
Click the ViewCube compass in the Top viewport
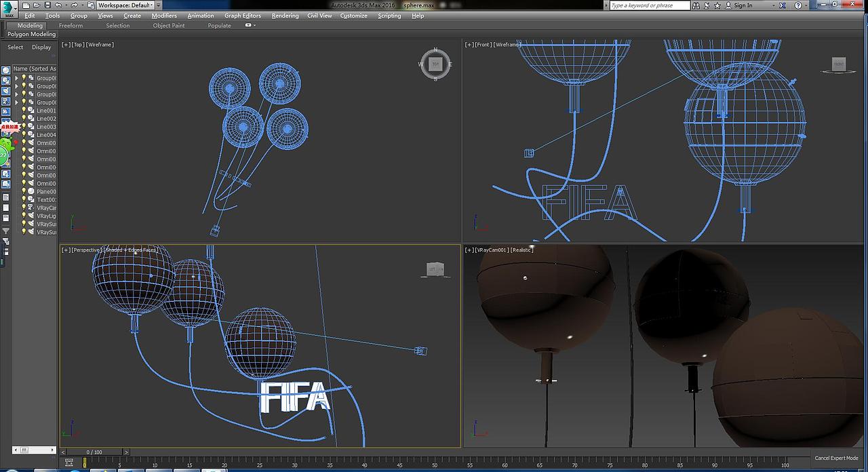(x=435, y=64)
